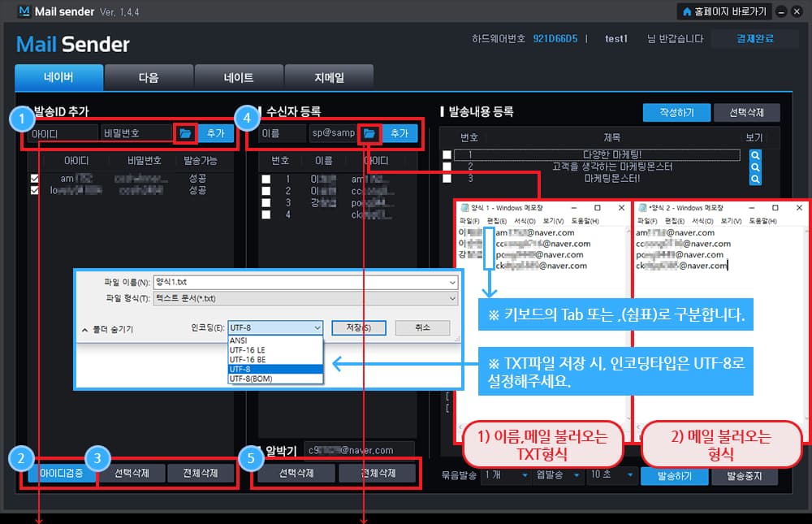The image size is (812, 524).
Task: Check message row 마케팅몬스터!
Action: [447, 178]
